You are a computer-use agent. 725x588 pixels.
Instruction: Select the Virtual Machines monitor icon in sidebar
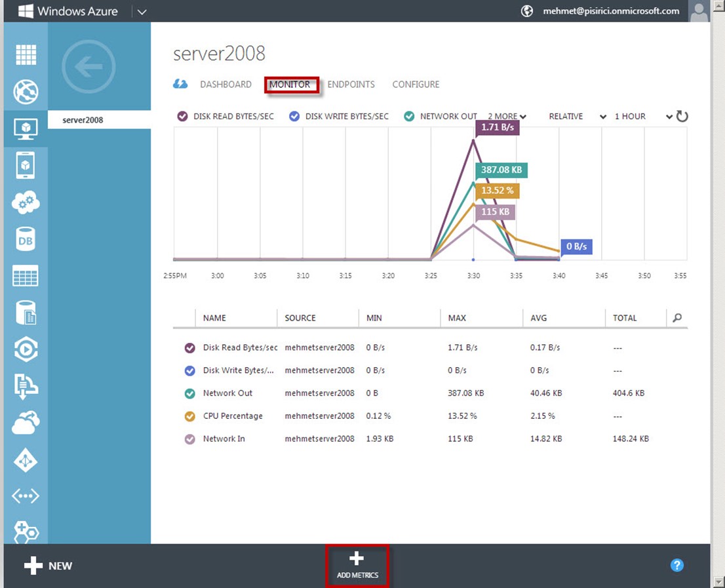(x=26, y=128)
